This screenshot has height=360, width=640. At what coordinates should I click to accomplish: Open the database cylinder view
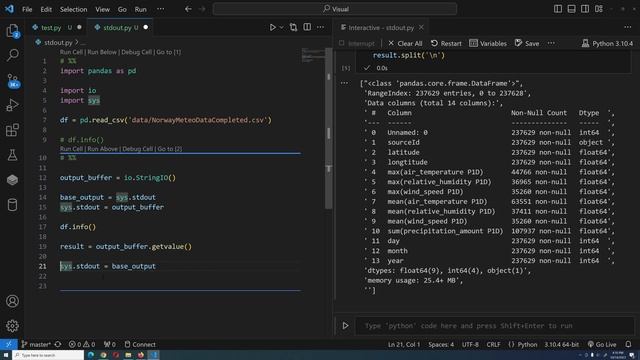tap(13, 204)
